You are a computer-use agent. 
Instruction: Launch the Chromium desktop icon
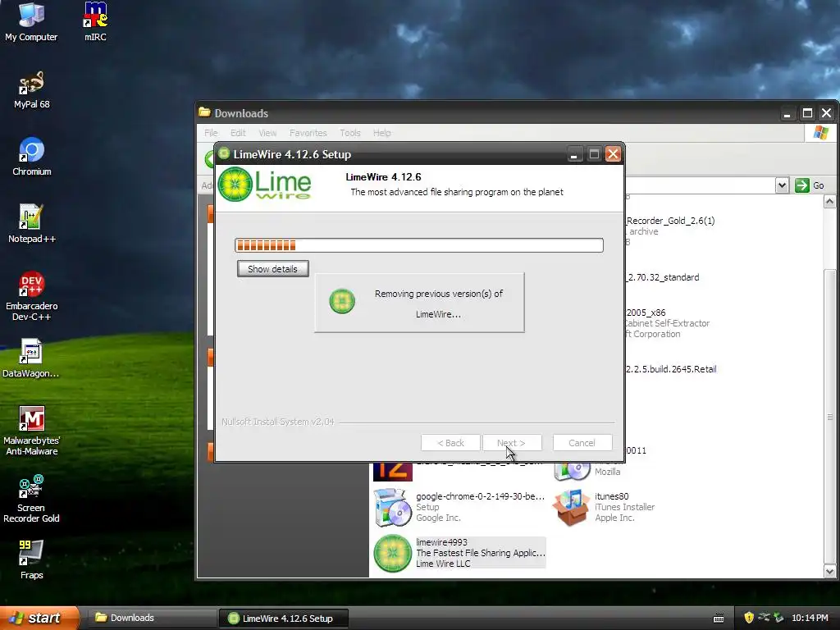(32, 157)
